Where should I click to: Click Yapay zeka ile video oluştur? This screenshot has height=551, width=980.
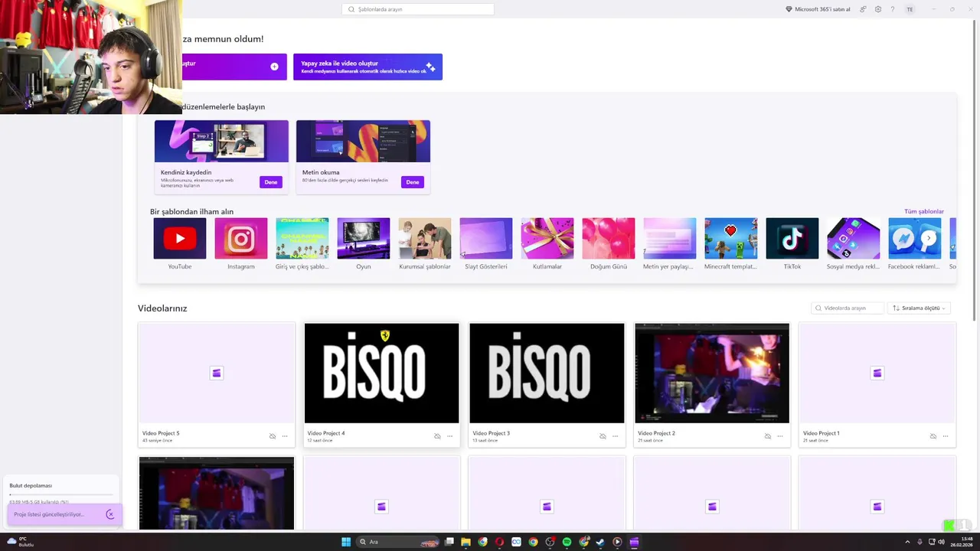click(x=367, y=67)
